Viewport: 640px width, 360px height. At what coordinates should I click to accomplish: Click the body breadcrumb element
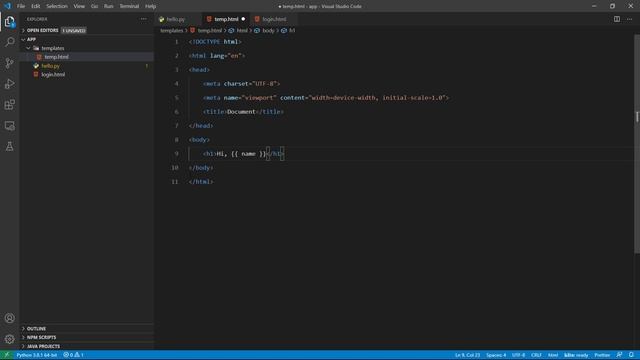268,31
